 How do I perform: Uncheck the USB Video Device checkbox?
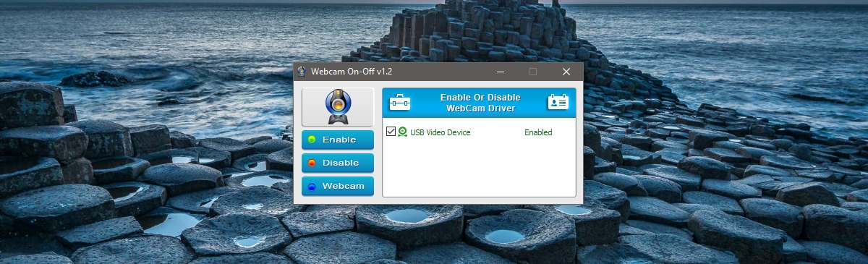[x=391, y=132]
